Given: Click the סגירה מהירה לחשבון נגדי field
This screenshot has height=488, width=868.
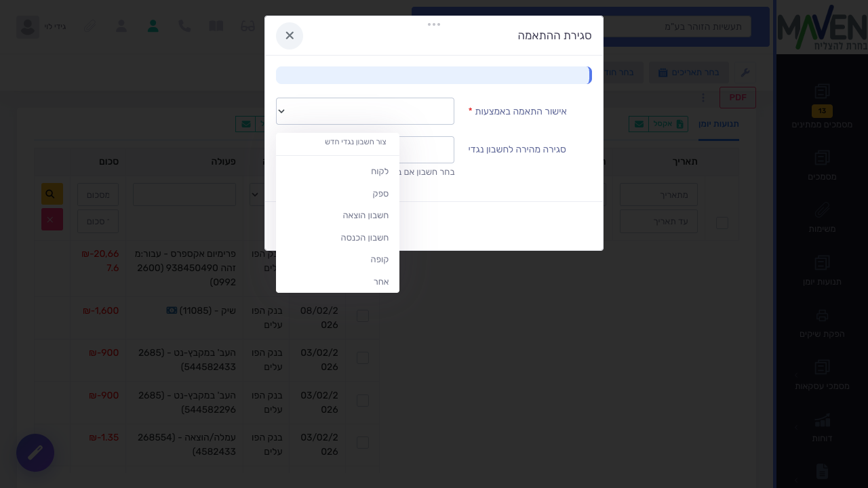Looking at the screenshot, I should pyautogui.click(x=427, y=150).
